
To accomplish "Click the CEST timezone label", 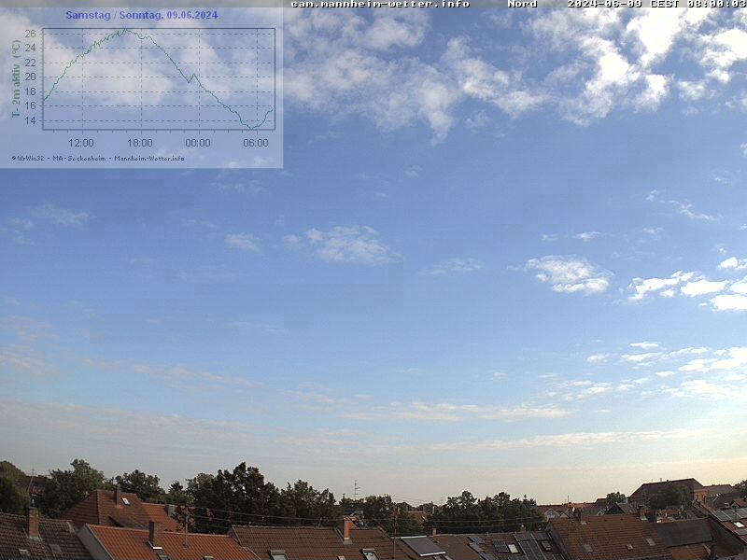I will coord(664,4).
